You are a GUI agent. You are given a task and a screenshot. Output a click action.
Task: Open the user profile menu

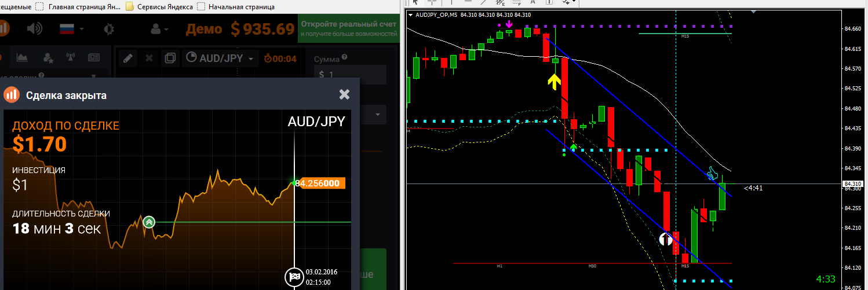point(159,28)
